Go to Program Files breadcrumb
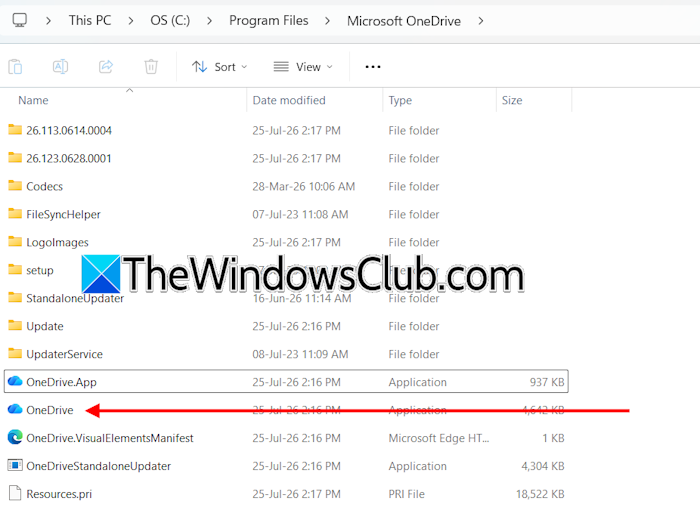The width and height of the screenshot is (700, 523). (x=269, y=21)
